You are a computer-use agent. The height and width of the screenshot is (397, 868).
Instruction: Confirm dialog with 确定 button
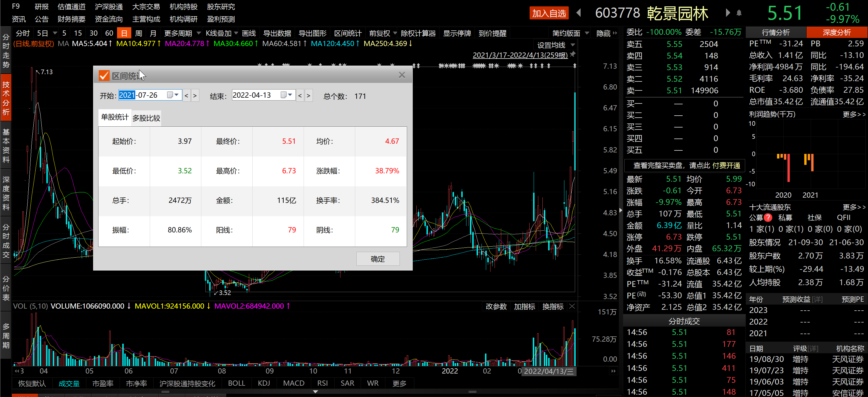pos(378,259)
